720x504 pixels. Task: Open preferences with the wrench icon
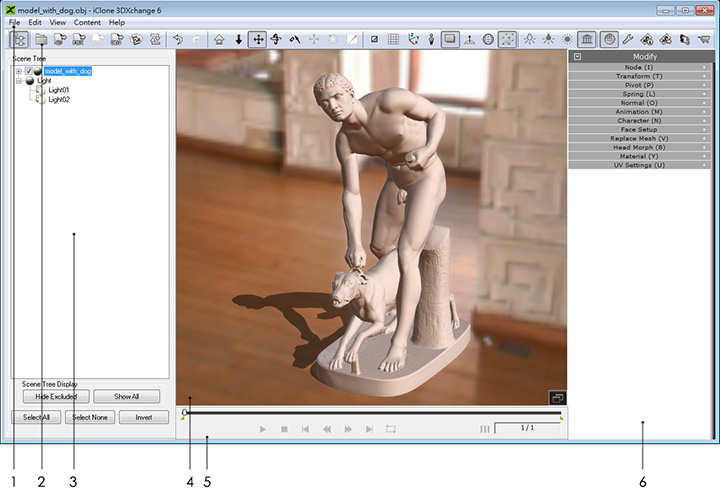(628, 39)
